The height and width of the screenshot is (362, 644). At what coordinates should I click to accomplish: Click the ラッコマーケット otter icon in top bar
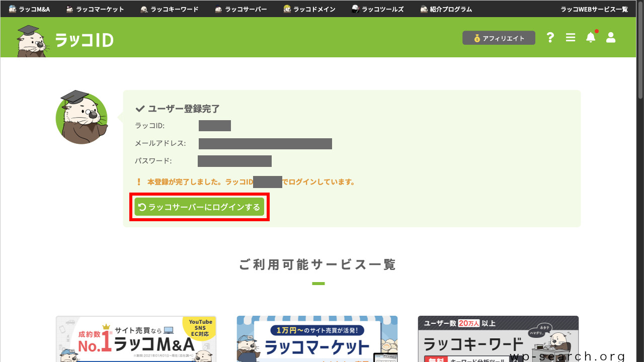coord(70,9)
